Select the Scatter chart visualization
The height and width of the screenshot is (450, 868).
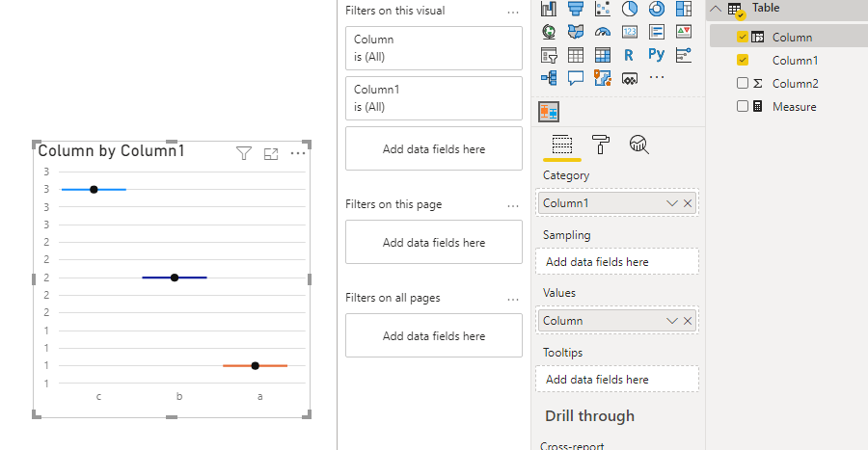click(602, 9)
